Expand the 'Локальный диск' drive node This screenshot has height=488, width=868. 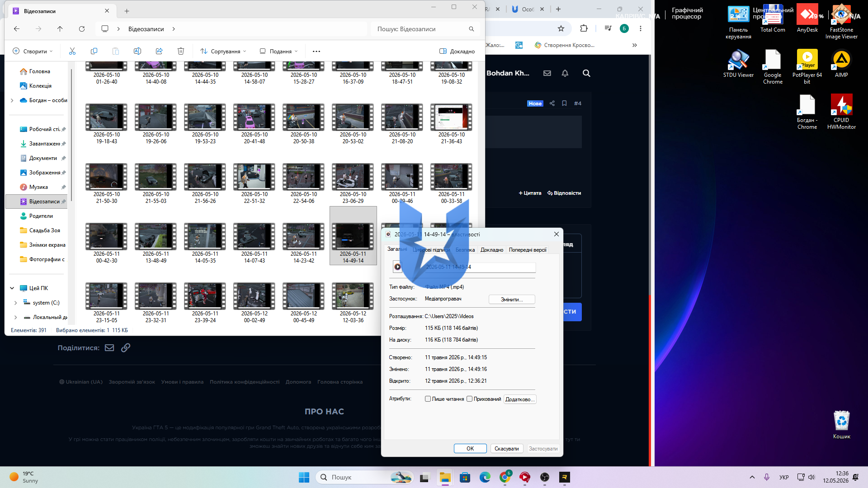pos(15,317)
